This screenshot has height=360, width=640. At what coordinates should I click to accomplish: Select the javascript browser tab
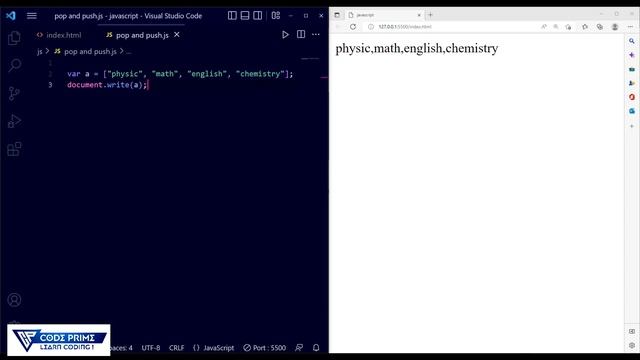click(384, 15)
